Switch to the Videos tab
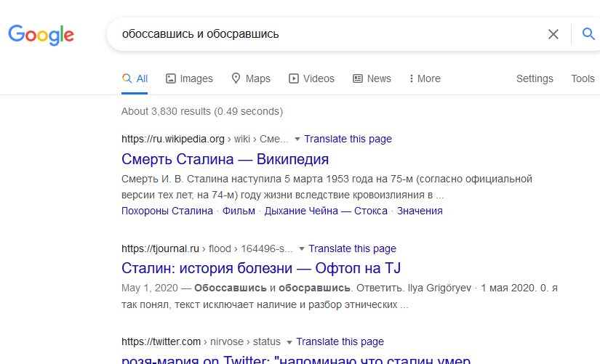Image resolution: width=600 pixels, height=364 pixels. pos(311,78)
